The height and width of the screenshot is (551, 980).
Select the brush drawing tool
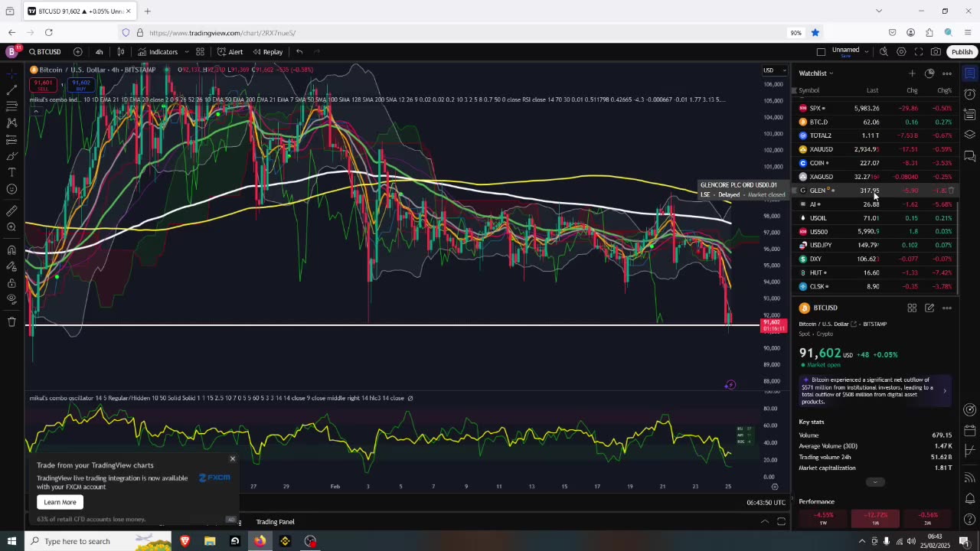coord(11,156)
